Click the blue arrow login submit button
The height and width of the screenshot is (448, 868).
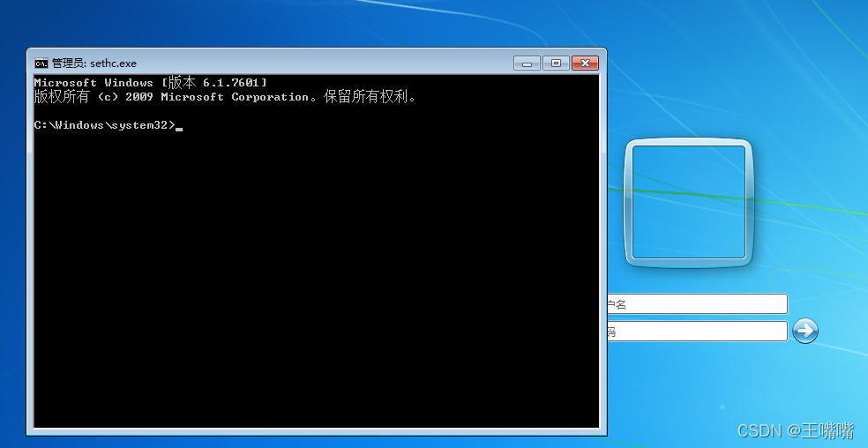[804, 332]
